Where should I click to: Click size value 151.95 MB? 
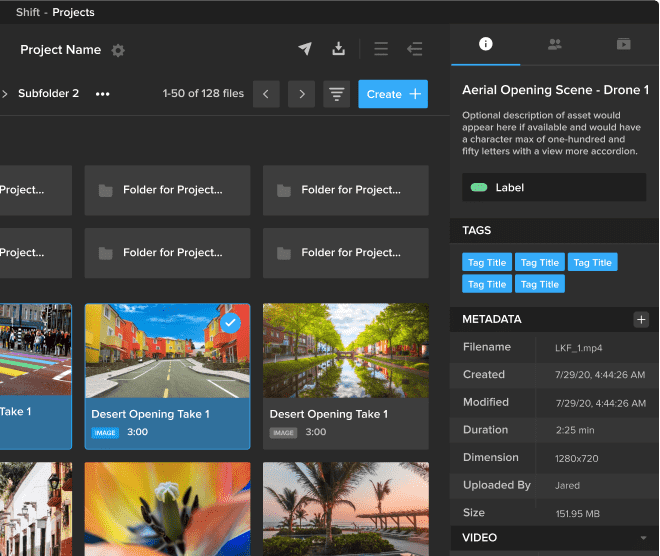578,513
